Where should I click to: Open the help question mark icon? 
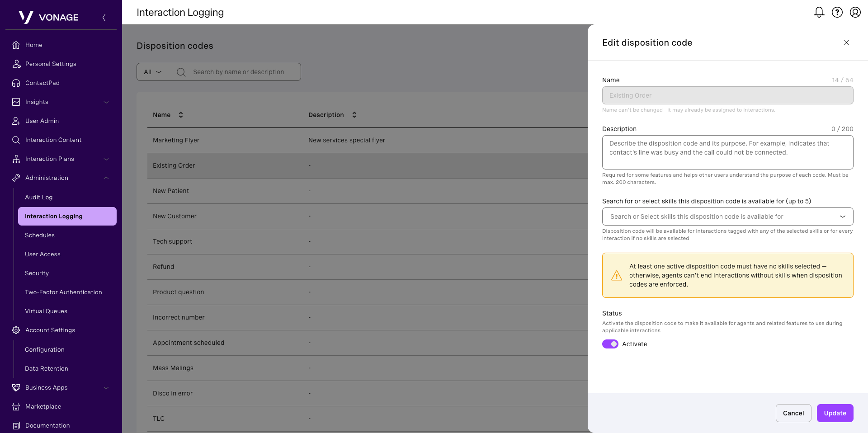tap(837, 12)
